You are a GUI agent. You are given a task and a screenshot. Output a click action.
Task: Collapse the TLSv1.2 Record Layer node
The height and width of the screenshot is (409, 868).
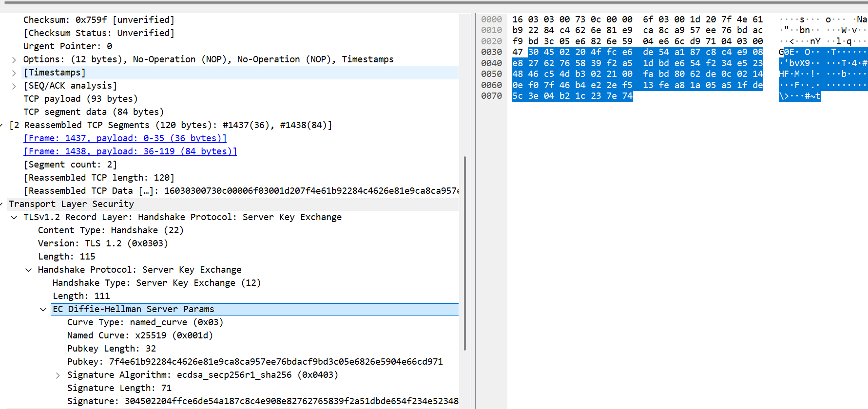click(x=14, y=217)
